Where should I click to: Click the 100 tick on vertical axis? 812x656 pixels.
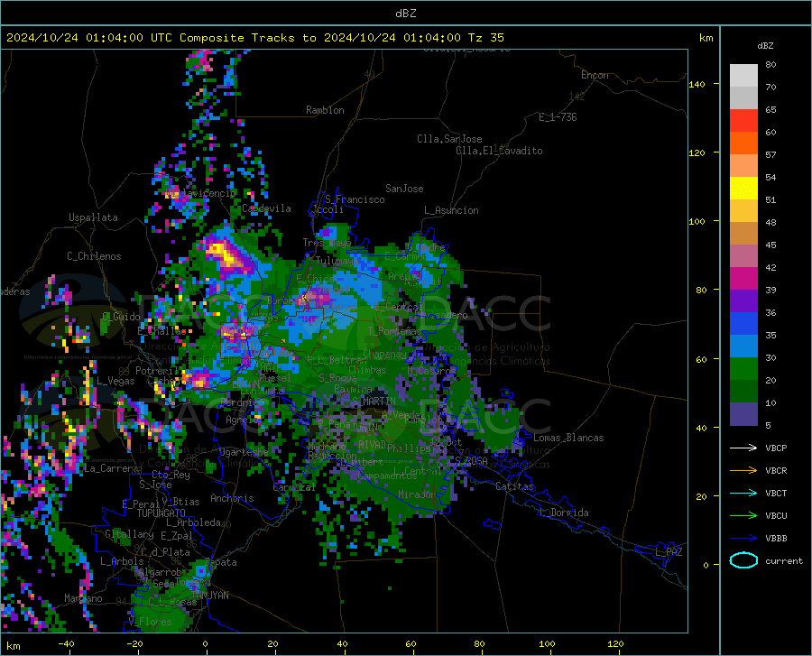pyautogui.click(x=697, y=221)
